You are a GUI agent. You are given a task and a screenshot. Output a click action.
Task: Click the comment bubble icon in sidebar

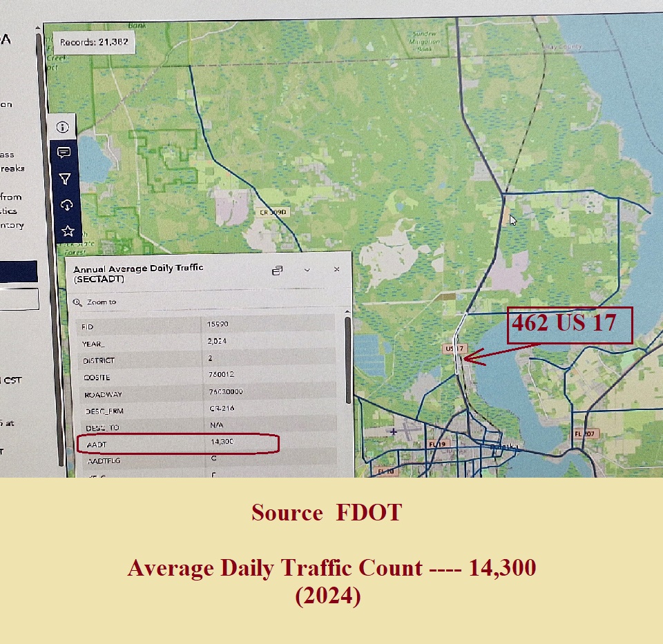(x=64, y=153)
